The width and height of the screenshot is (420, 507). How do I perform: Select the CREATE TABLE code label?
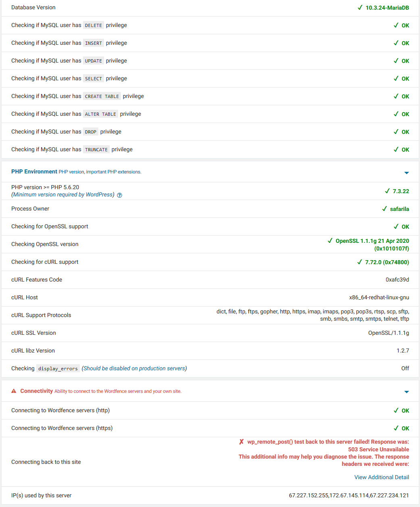102,96
